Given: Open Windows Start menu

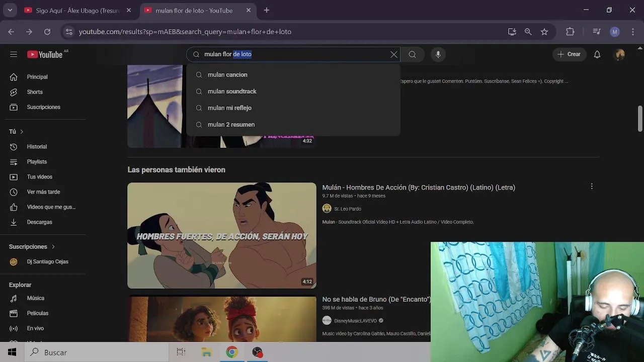Looking at the screenshot, I should pos(12,352).
